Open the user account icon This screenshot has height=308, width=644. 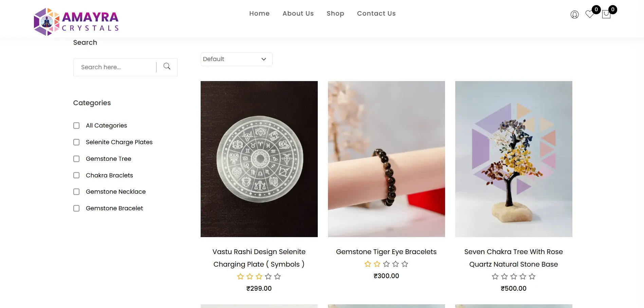[x=574, y=15]
